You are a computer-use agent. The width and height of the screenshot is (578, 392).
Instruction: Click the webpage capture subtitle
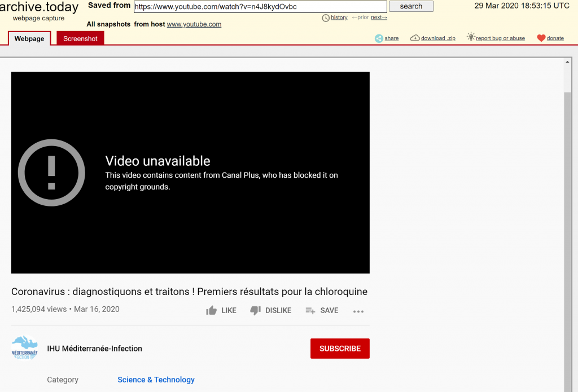pyautogui.click(x=38, y=19)
